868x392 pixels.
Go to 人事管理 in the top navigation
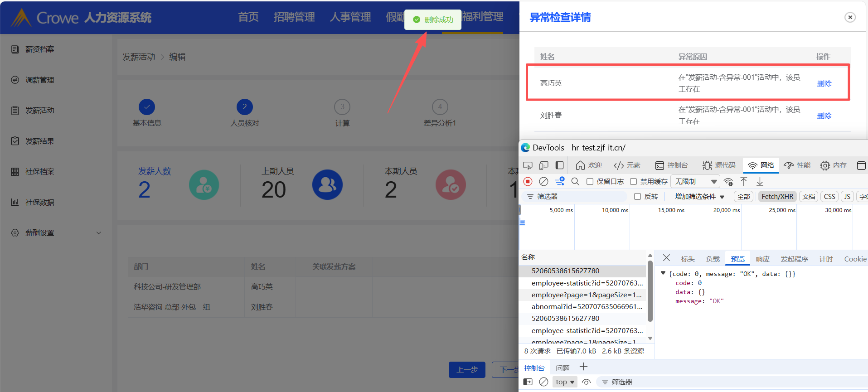click(350, 17)
